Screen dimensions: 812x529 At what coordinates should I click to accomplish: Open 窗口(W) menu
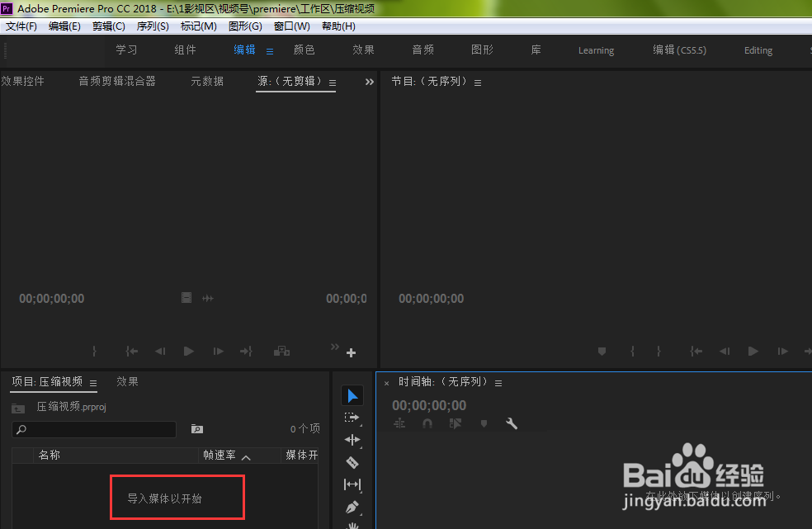tap(292, 26)
